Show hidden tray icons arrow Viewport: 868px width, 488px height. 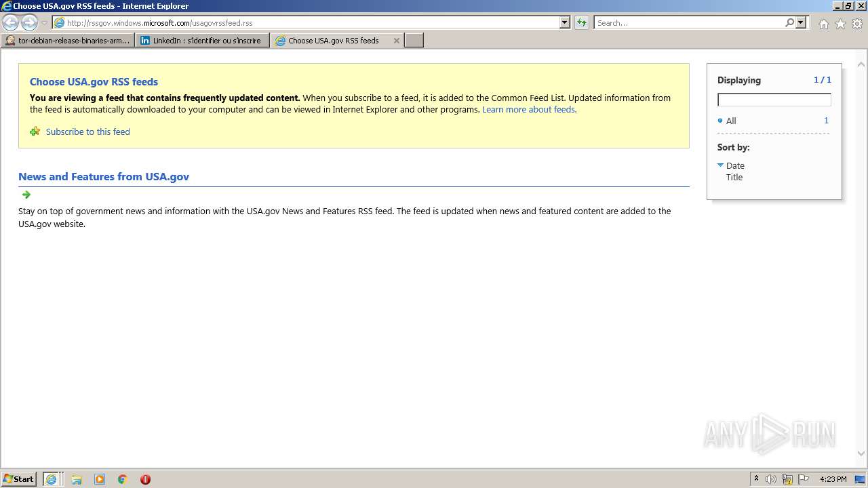point(756,479)
